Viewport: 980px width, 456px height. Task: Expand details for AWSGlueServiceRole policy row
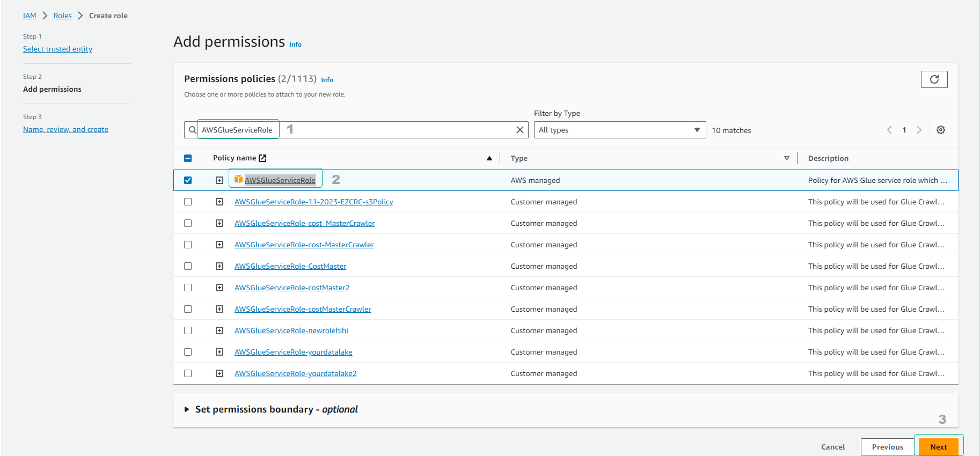point(220,180)
